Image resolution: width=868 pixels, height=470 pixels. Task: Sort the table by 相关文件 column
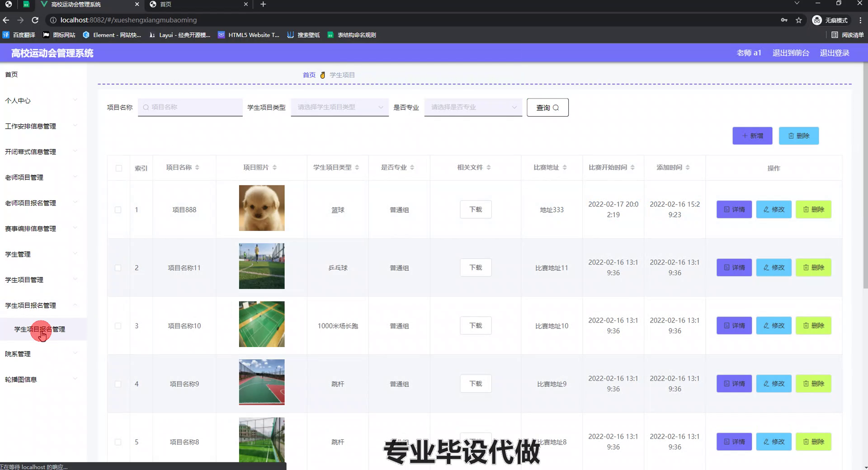(x=488, y=168)
